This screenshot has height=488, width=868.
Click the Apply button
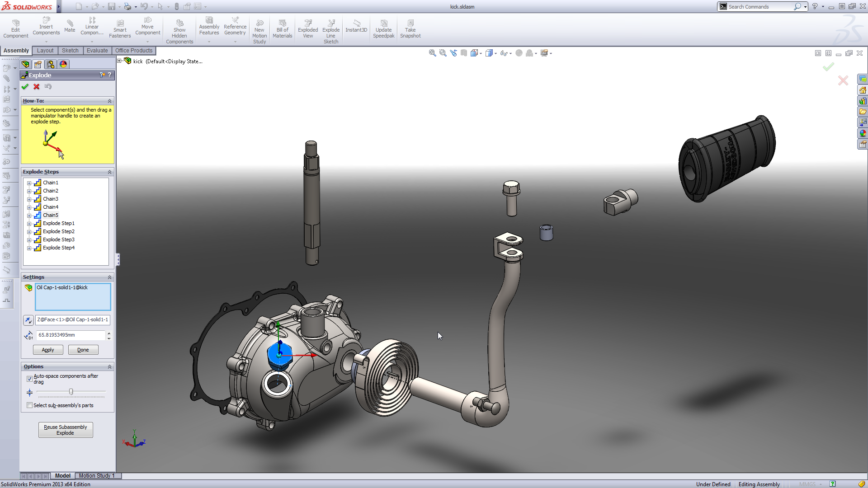click(x=47, y=350)
